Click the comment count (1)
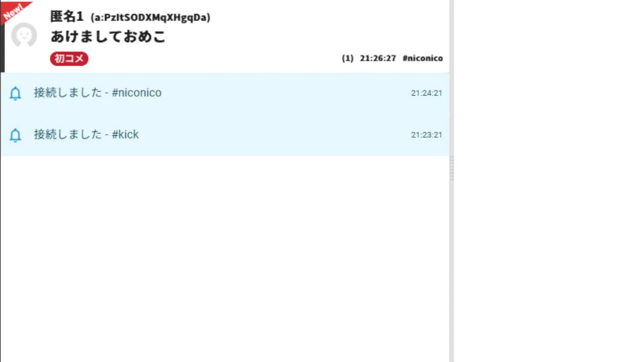 coord(348,58)
